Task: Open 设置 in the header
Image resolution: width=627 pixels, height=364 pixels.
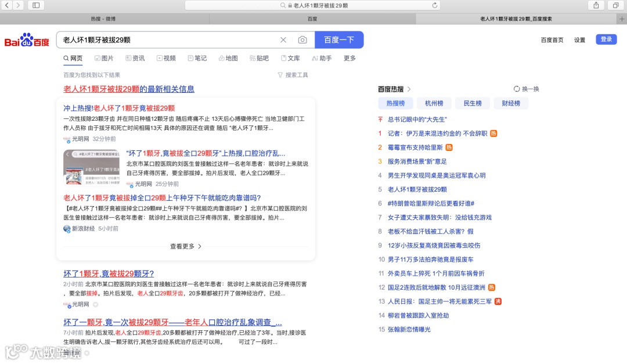Action: 579,39
